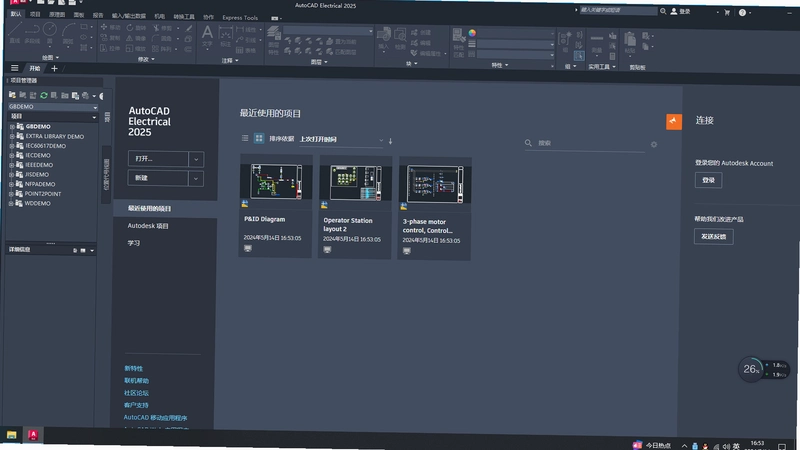Open the 社区论坛 (Community forum) link
800x450 pixels.
pos(136,393)
